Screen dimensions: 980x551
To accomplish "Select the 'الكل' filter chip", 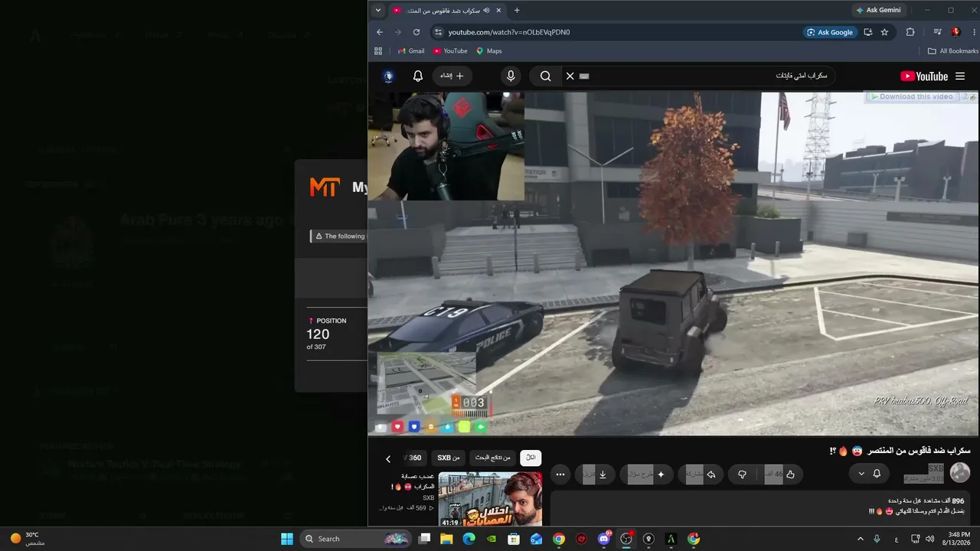I will [531, 458].
